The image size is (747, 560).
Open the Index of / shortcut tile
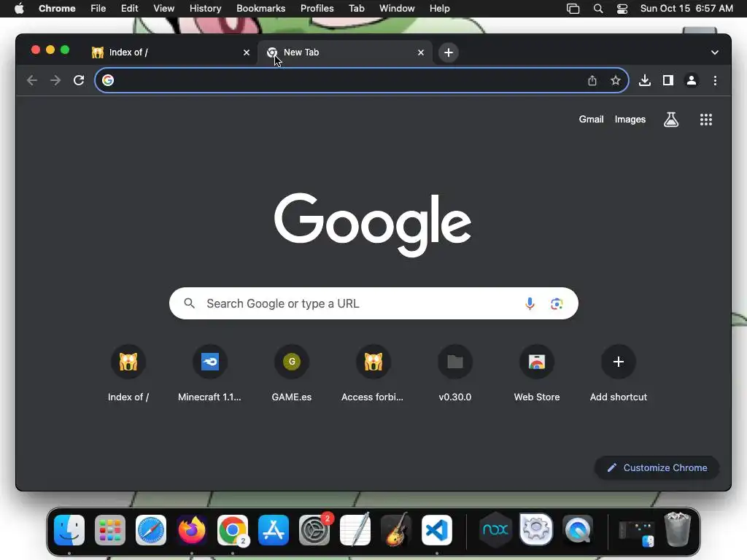pyautogui.click(x=128, y=374)
